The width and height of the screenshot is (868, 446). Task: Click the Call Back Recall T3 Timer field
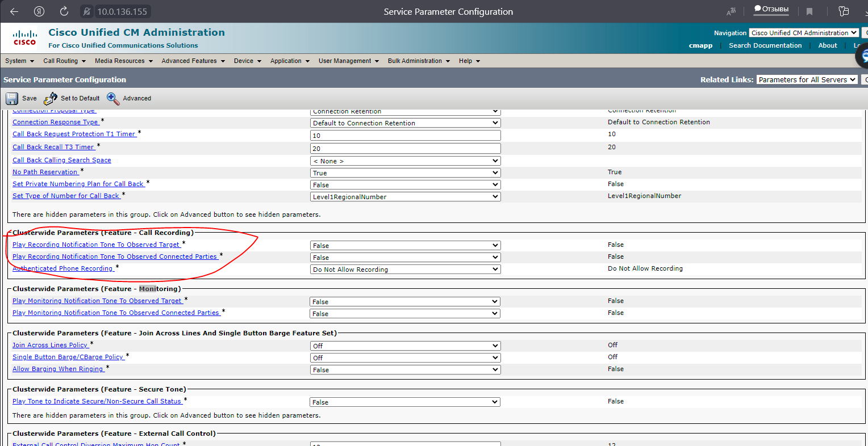(405, 148)
